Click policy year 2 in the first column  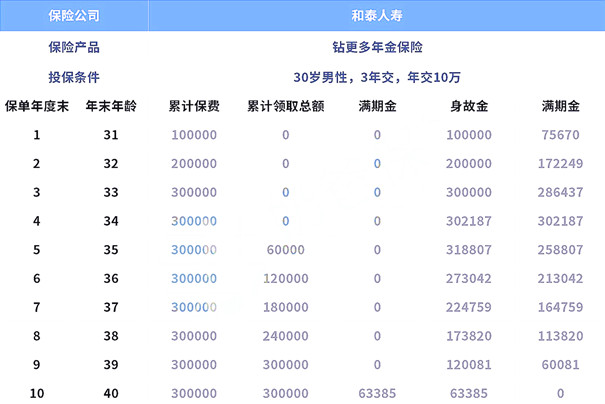click(37, 164)
